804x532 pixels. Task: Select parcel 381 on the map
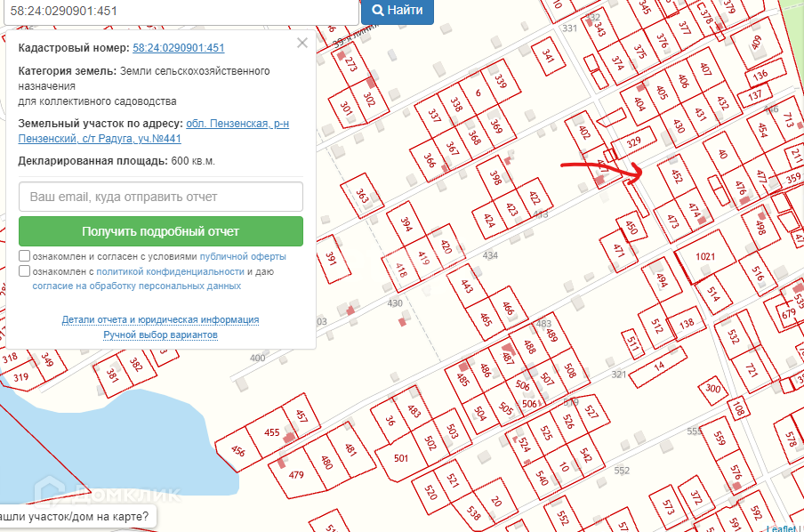(x=112, y=376)
